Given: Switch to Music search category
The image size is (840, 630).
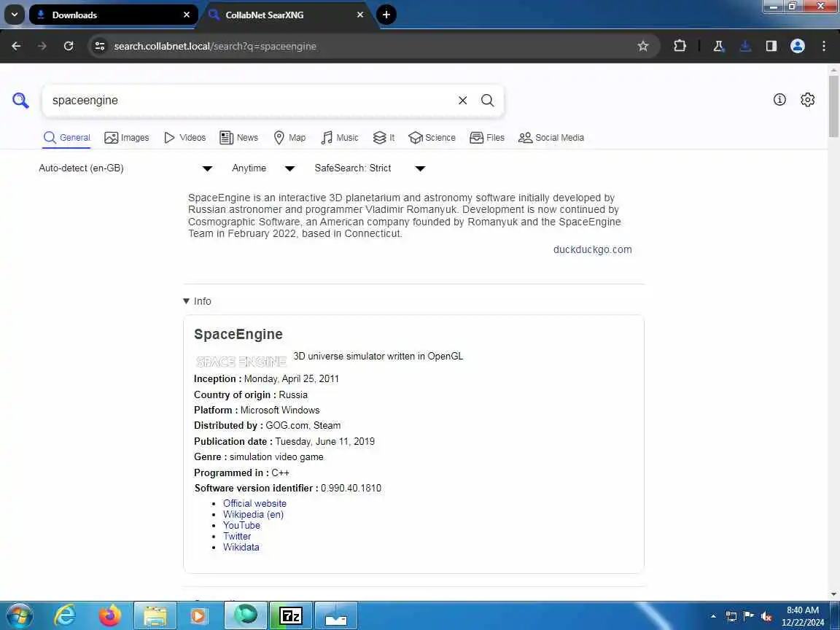Looking at the screenshot, I should point(340,138).
